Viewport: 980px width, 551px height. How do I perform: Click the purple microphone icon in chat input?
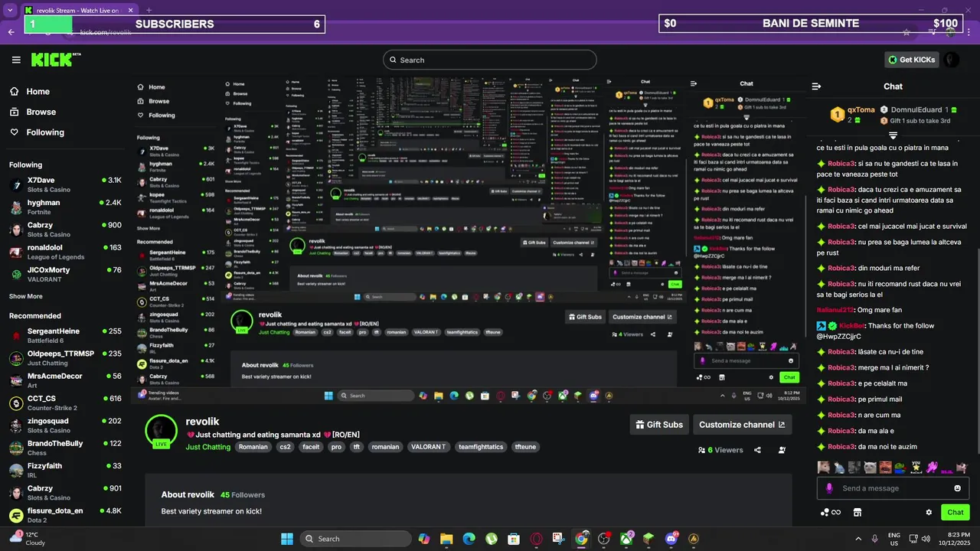coord(829,488)
